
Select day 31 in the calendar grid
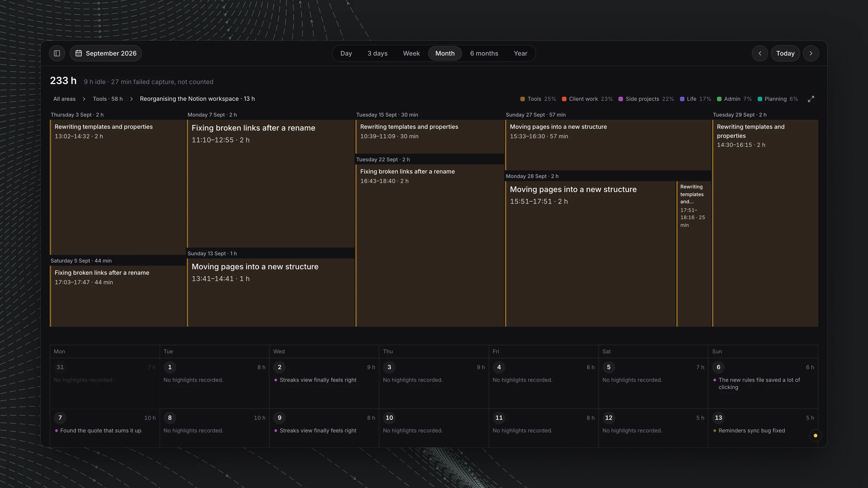(x=60, y=367)
